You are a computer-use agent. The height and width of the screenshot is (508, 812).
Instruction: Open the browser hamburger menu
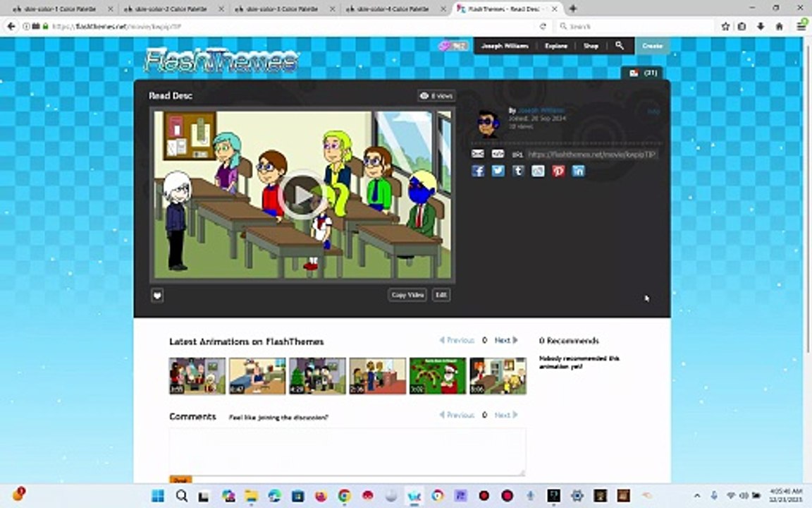pos(801,26)
